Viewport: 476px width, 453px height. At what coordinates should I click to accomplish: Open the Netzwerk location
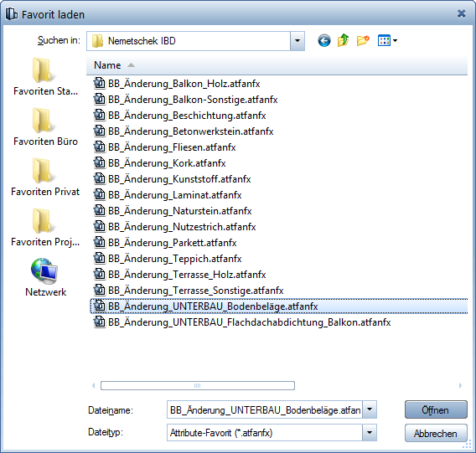coord(45,277)
